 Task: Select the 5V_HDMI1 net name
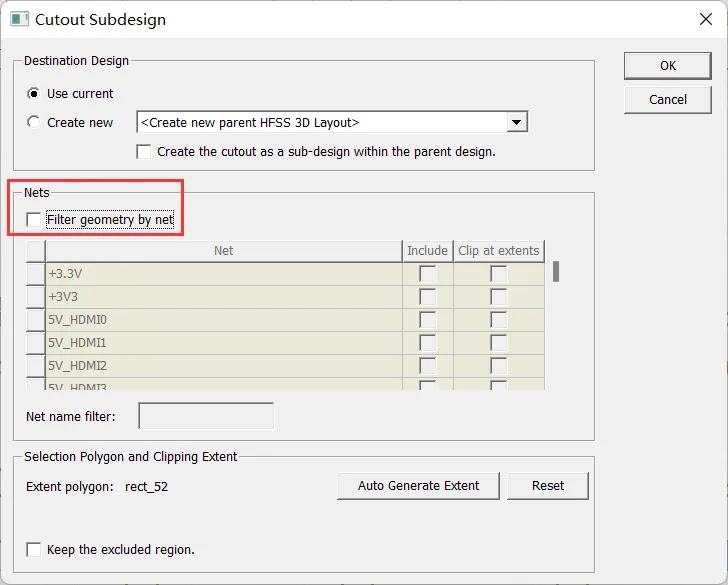pyautogui.click(x=78, y=343)
